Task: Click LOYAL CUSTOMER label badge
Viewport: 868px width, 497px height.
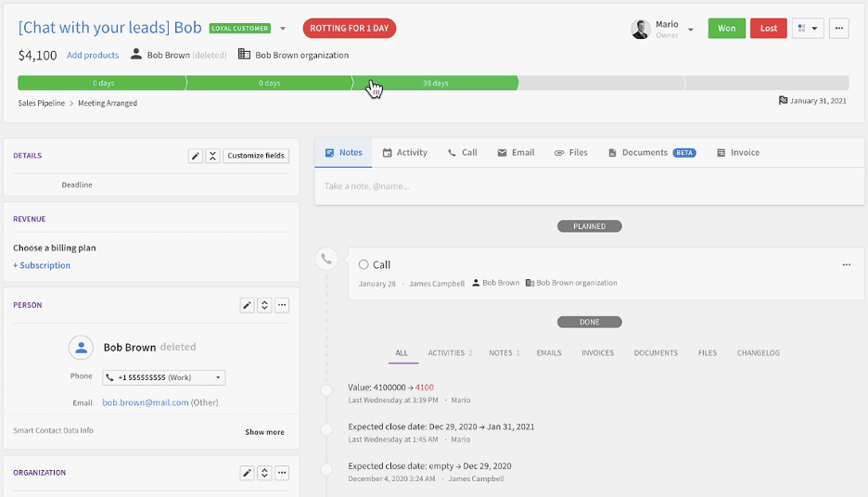Action: click(x=239, y=28)
